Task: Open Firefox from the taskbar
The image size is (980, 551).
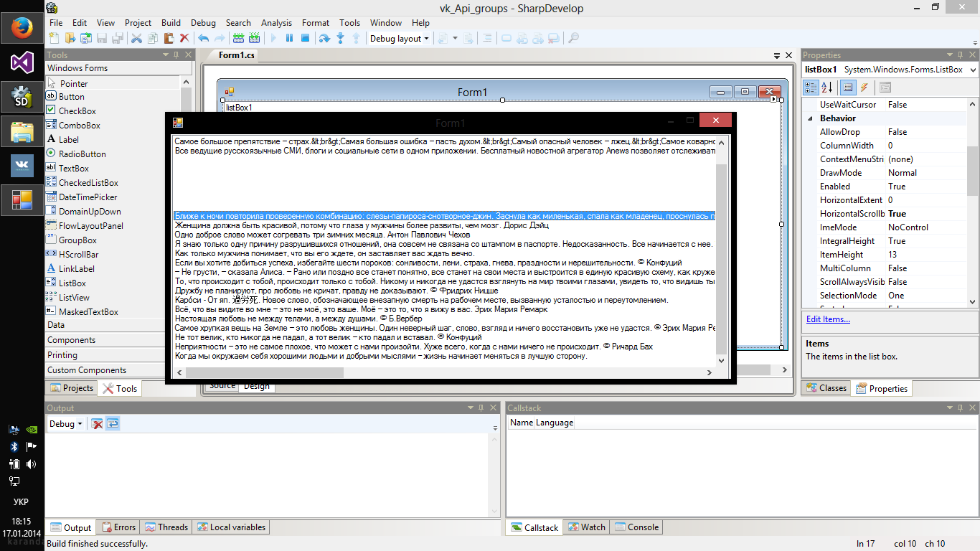Action: pyautogui.click(x=22, y=27)
